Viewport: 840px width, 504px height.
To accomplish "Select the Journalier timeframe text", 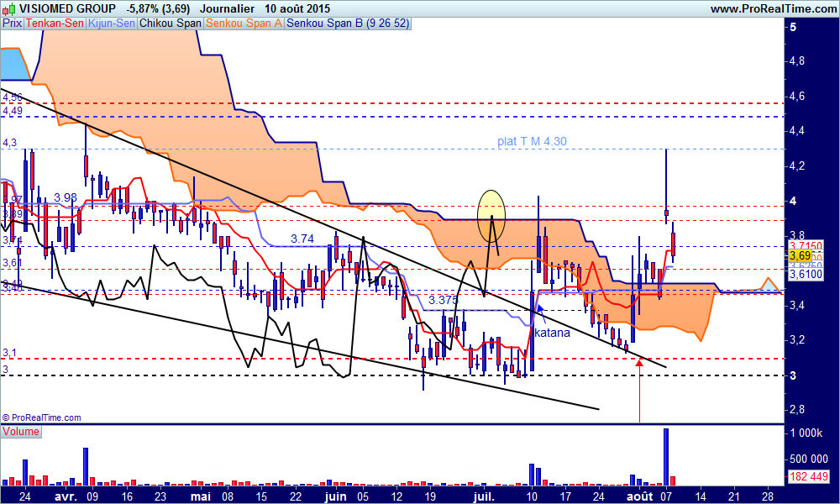I will (227, 8).
